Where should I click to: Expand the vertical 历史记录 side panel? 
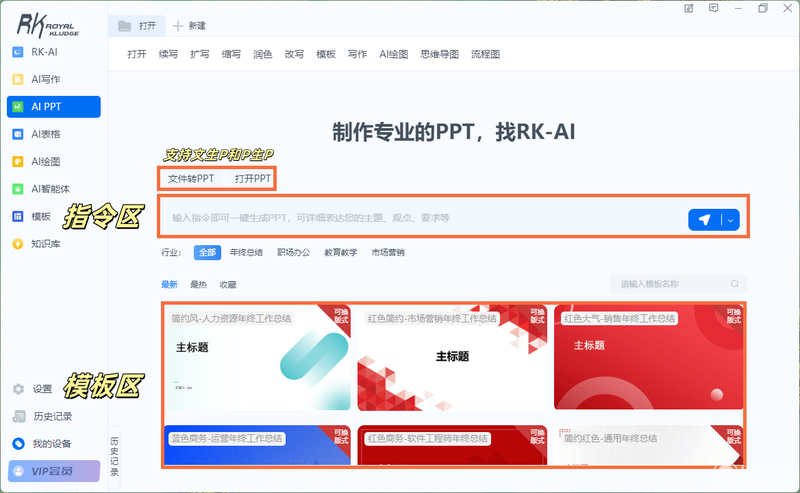point(114,456)
